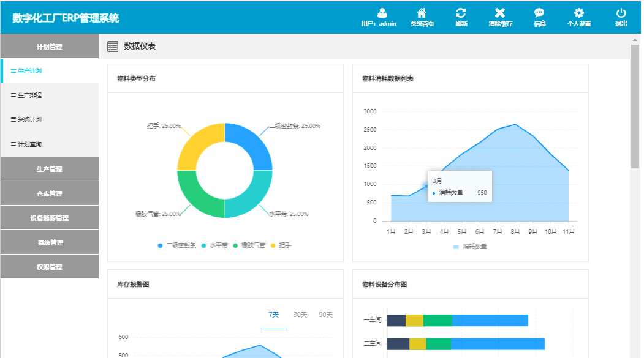Expand the 计划管理 menu section
This screenshot has height=358, width=644.
coord(49,47)
